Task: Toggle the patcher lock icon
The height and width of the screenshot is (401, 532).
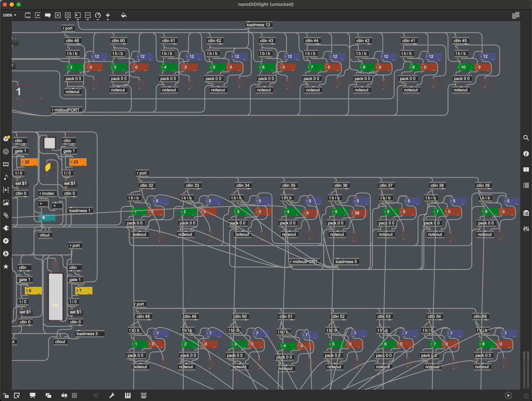Action: tap(6, 395)
